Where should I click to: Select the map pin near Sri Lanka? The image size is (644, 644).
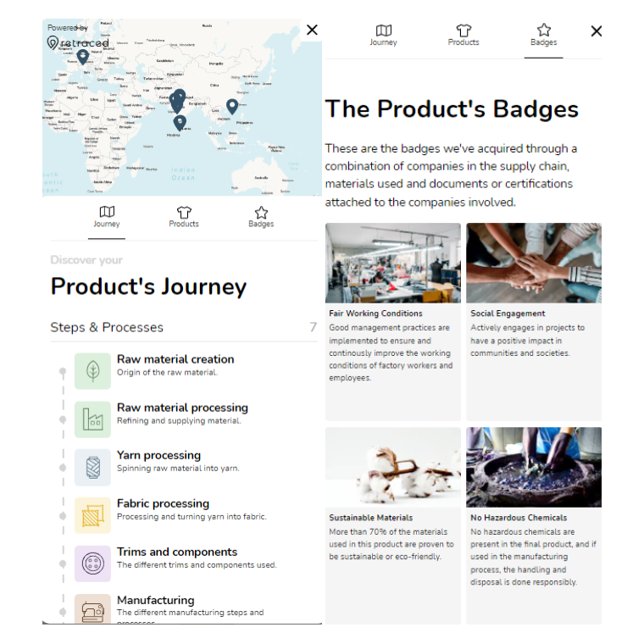click(x=180, y=123)
